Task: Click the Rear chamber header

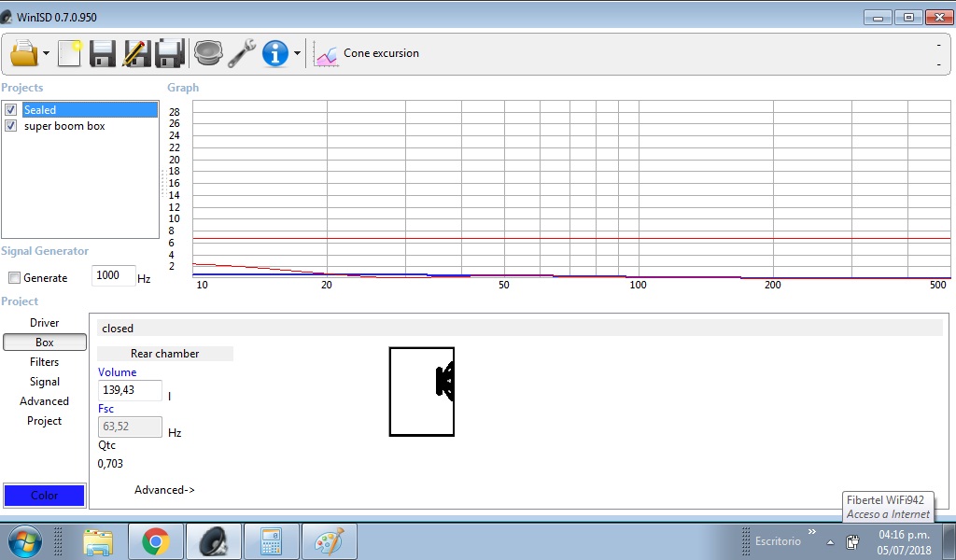Action: point(164,354)
